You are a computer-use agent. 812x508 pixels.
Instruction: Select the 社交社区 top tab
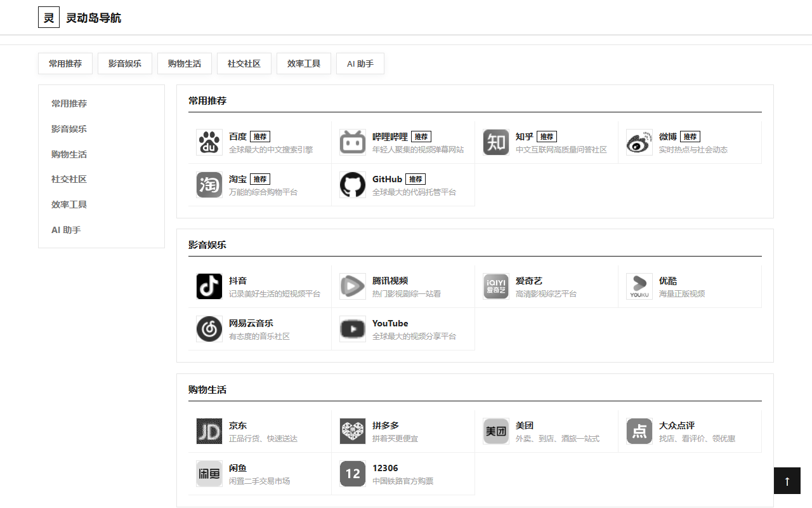(244, 63)
